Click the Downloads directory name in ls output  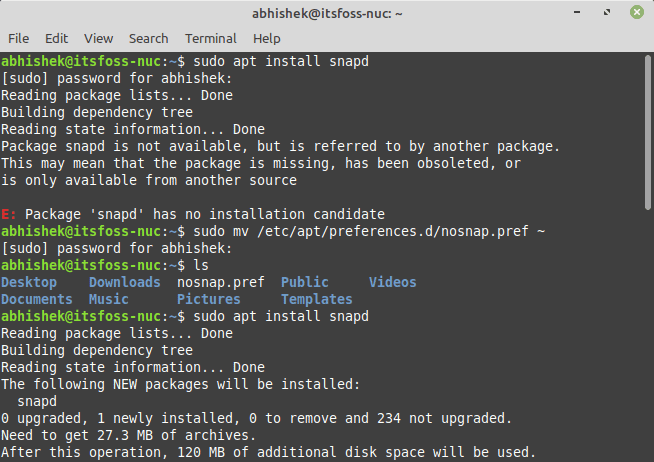(124, 282)
